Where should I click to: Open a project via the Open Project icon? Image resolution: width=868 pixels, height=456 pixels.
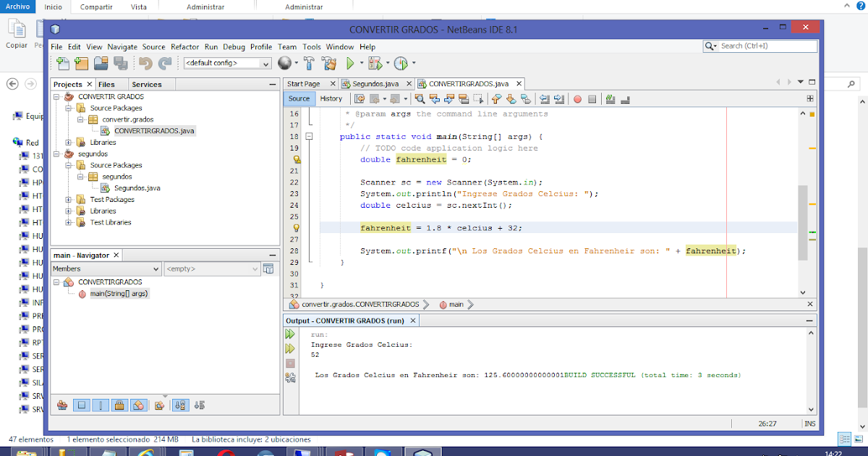tap(101, 63)
